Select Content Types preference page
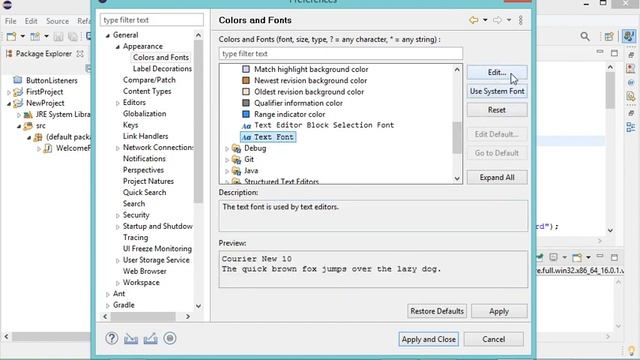This screenshot has height=360, width=640. click(x=147, y=91)
